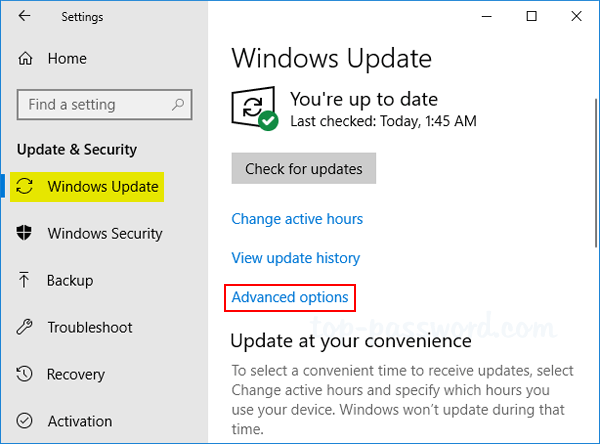600x444 pixels.
Task: Maximize the Settings window
Action: [531, 17]
